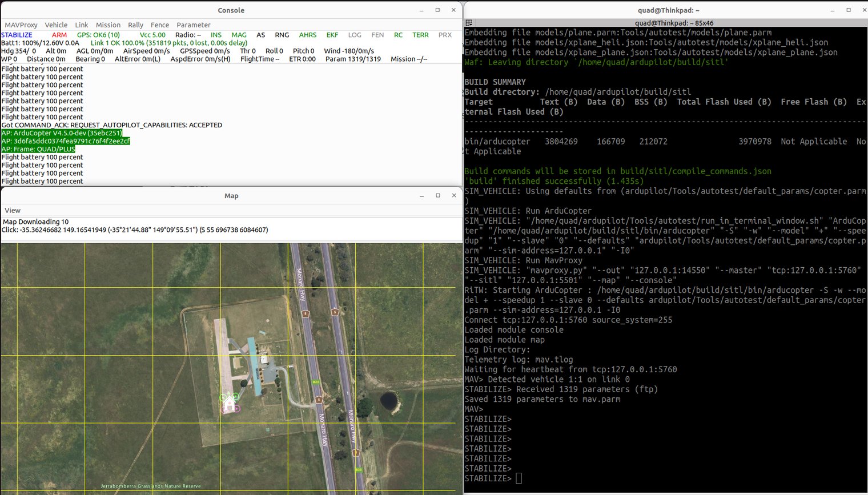This screenshot has width=868, height=495.
Task: Maximize the Map window
Action: (x=438, y=195)
